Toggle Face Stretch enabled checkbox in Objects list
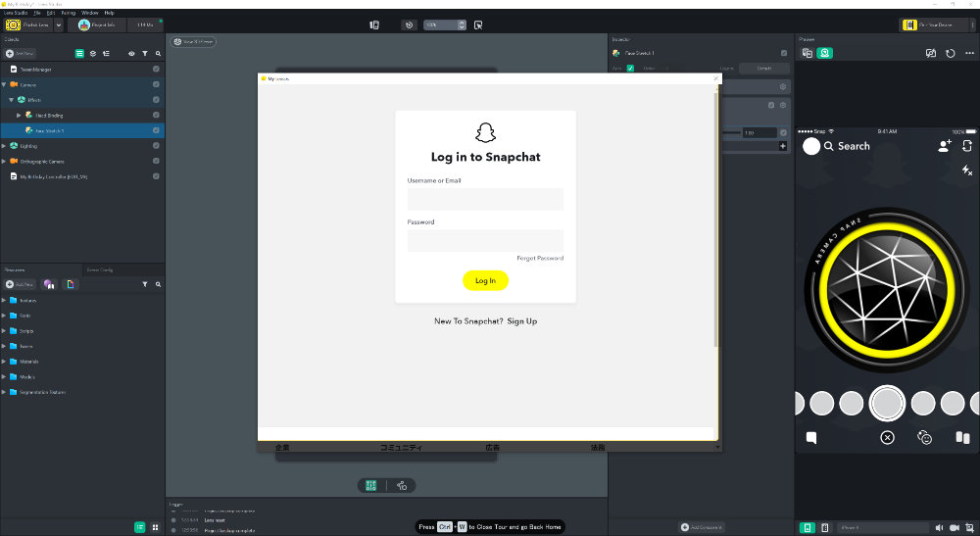The image size is (980, 536). pos(156,130)
